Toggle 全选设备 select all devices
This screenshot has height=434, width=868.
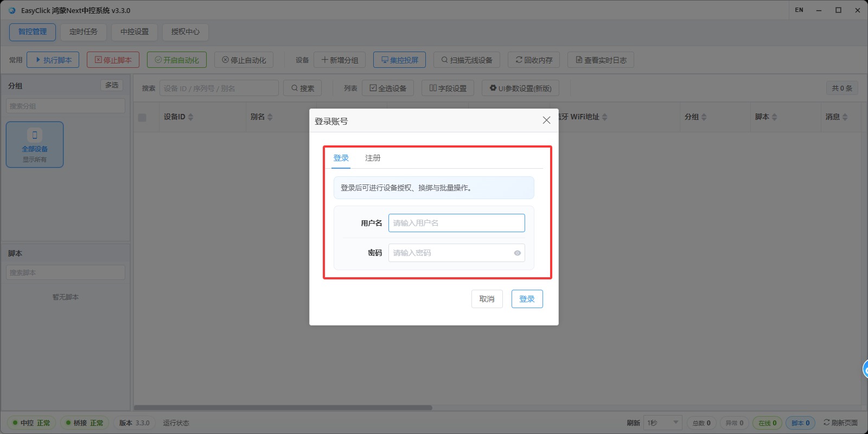[388, 88]
